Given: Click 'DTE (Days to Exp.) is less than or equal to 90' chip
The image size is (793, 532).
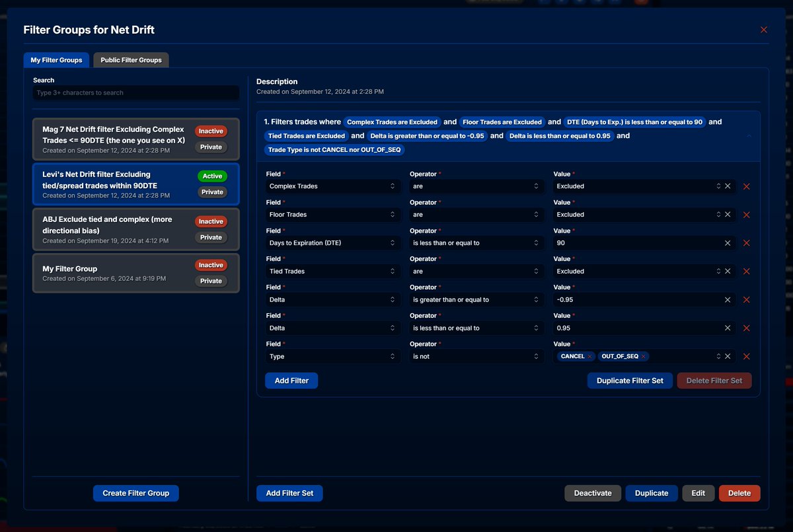Looking at the screenshot, I should 634,122.
